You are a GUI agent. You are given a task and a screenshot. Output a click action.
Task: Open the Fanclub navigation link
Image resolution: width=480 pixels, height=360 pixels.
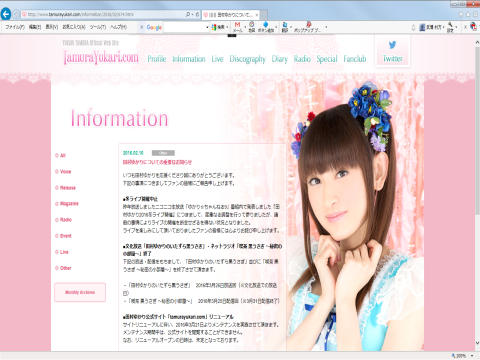tap(355, 59)
